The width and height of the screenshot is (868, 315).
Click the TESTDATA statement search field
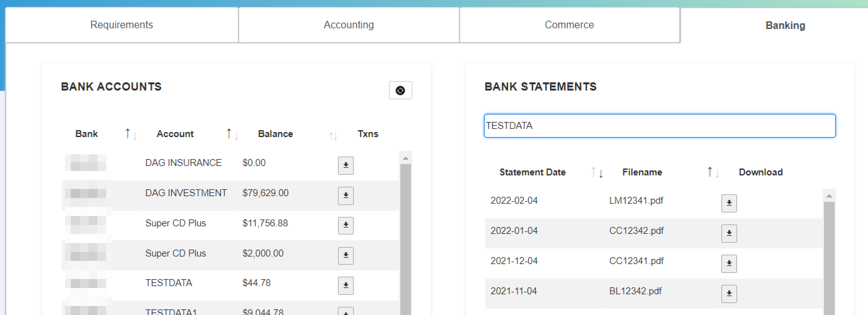coord(660,125)
